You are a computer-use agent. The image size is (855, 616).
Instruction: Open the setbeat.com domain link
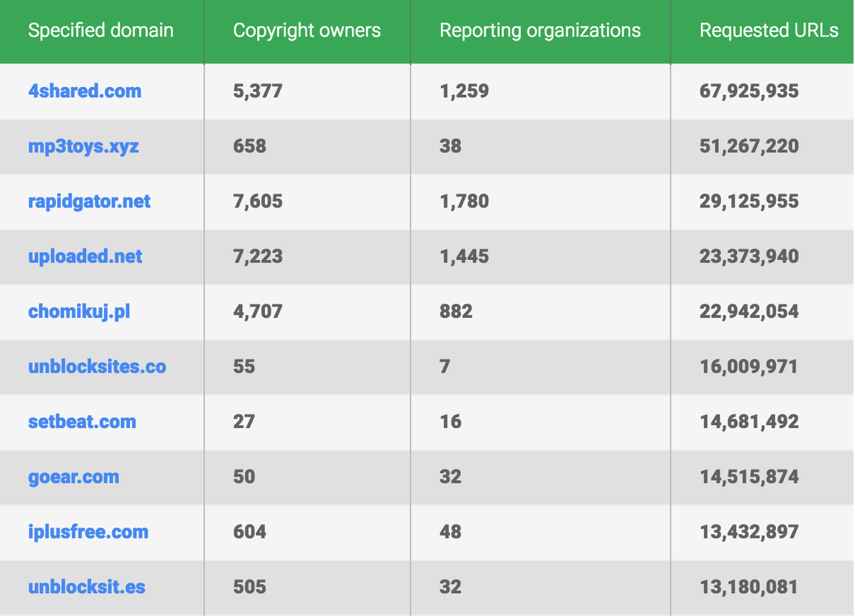tap(82, 422)
